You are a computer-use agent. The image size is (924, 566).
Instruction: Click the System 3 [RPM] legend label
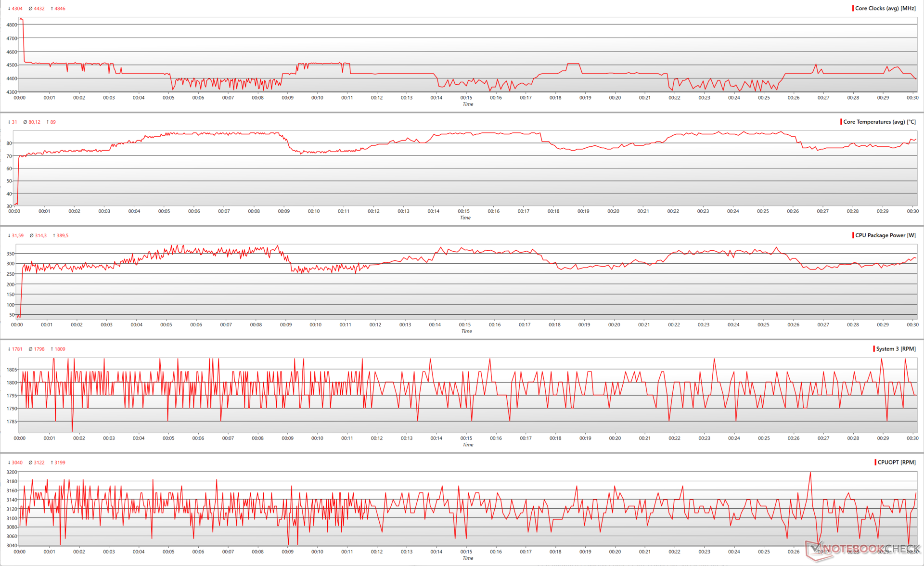point(896,349)
